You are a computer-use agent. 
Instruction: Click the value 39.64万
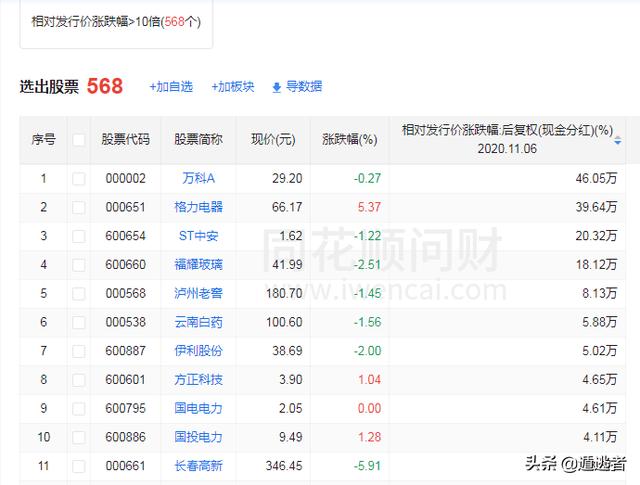pyautogui.click(x=596, y=207)
